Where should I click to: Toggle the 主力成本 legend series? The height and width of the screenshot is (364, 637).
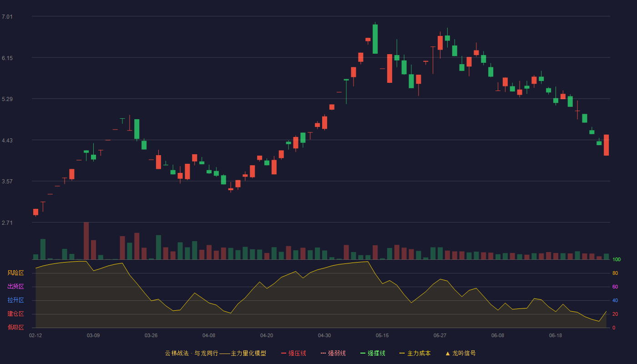[415, 353]
